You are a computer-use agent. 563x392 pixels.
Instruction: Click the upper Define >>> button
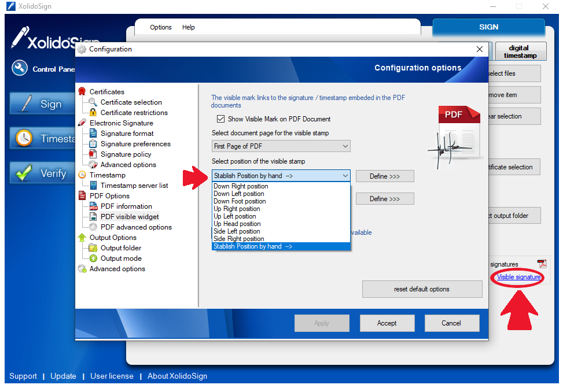[385, 176]
